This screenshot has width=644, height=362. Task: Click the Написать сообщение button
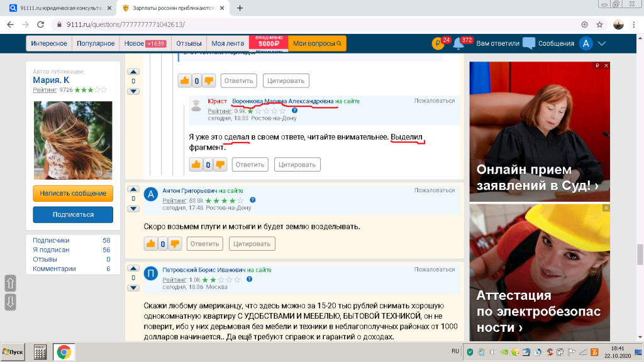click(x=73, y=194)
